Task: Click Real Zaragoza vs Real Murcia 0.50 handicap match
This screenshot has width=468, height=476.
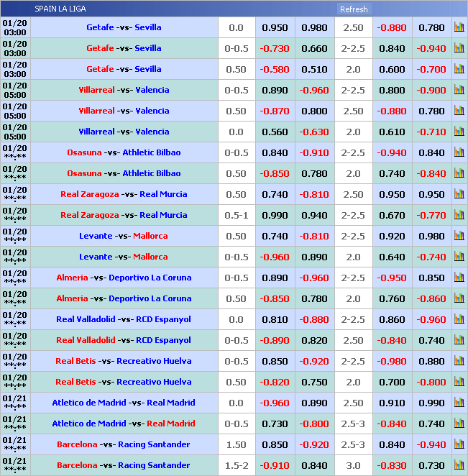Action: point(124,195)
